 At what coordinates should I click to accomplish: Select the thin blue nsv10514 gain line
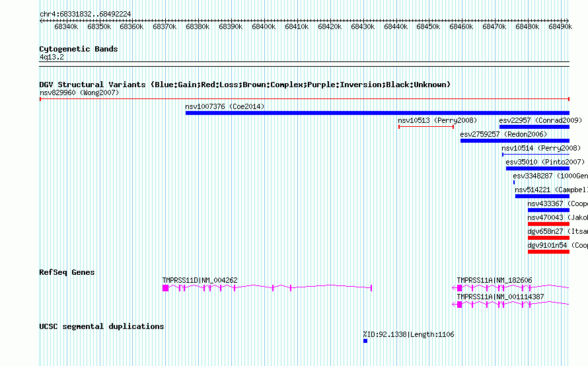536,155
